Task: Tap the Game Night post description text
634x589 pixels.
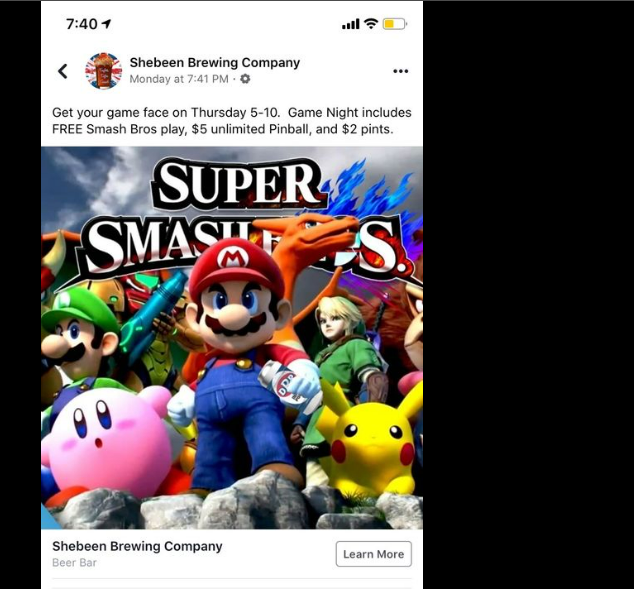Action: tap(232, 120)
